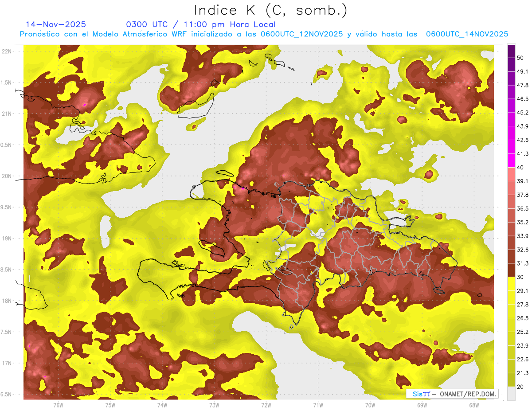Click the '35.2' color bar label
Viewport: 532px width, 411px height.
522,222
